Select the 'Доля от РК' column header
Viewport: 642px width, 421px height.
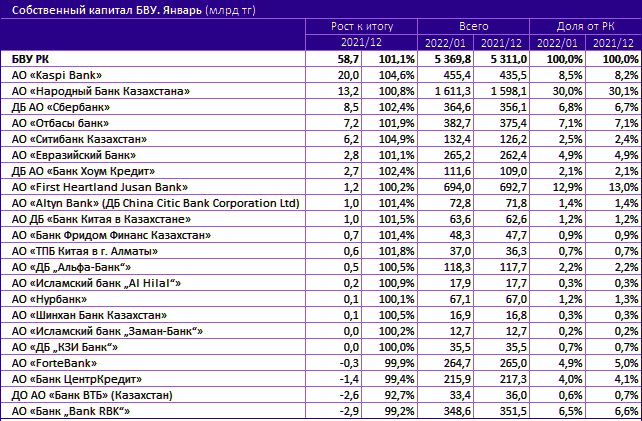click(585, 27)
